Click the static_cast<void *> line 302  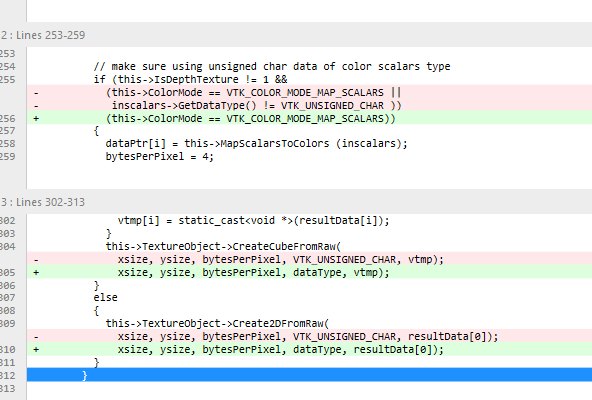tap(253, 220)
